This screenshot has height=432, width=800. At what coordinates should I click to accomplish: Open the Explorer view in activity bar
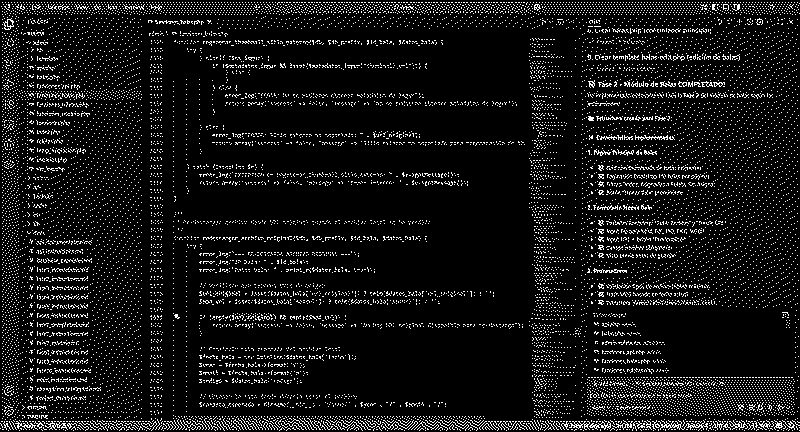[8, 22]
